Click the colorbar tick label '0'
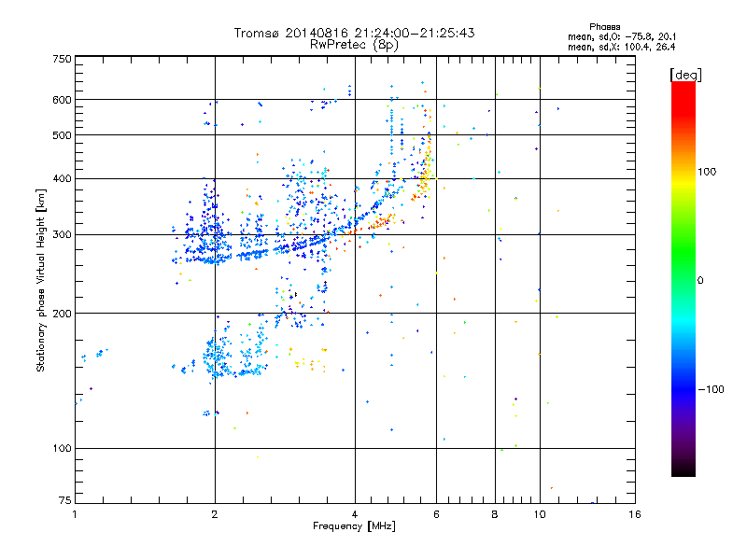The height and width of the screenshot is (560, 747). click(700, 281)
